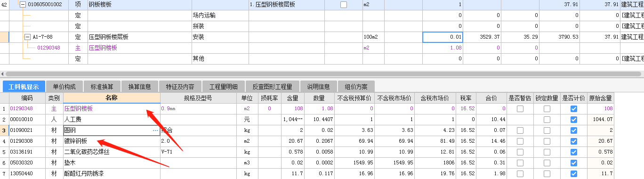Collapse the 010605001002 tree node

[x=23, y=5]
